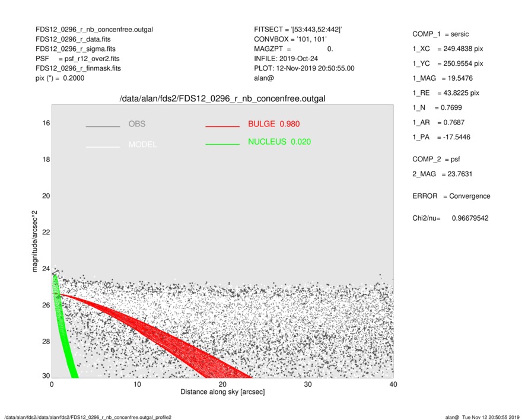The image size is (525, 420).
Task: Click the white MODEL legend line
Action: (103, 146)
